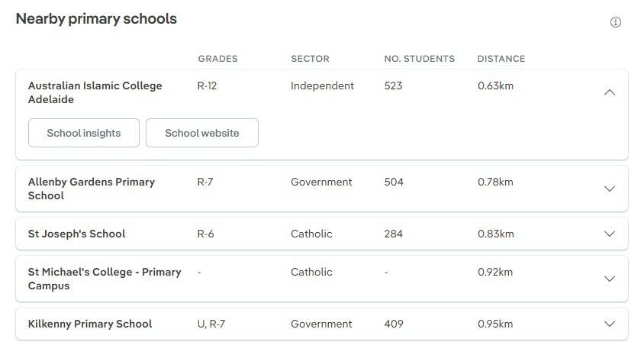The image size is (644, 355).
Task: Expand St Michael's College Primary Campus row
Action: [609, 279]
